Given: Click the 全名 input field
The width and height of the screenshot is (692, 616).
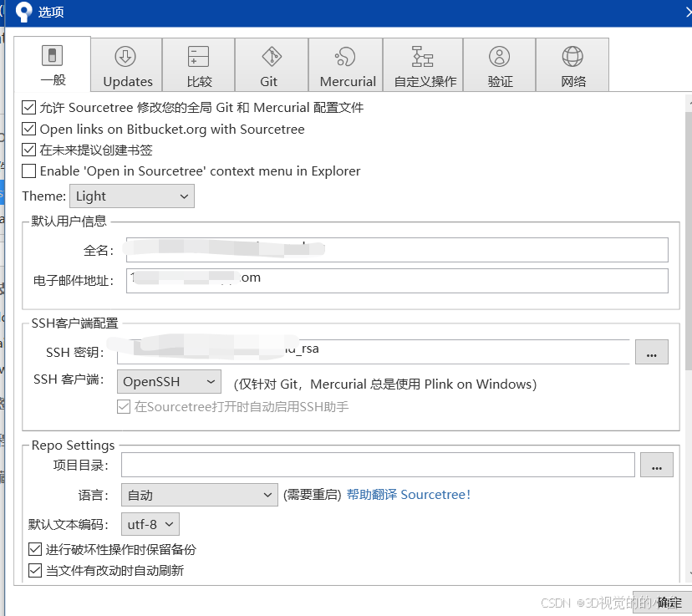Looking at the screenshot, I should click(x=397, y=250).
